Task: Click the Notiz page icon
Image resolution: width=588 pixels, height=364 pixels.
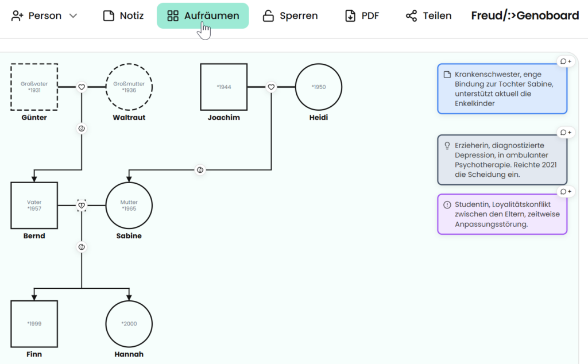Action: 109,16
